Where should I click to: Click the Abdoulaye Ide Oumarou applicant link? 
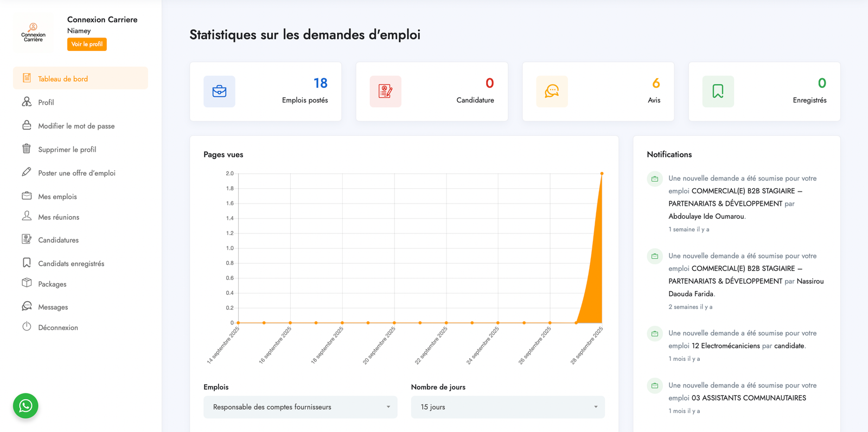click(706, 216)
